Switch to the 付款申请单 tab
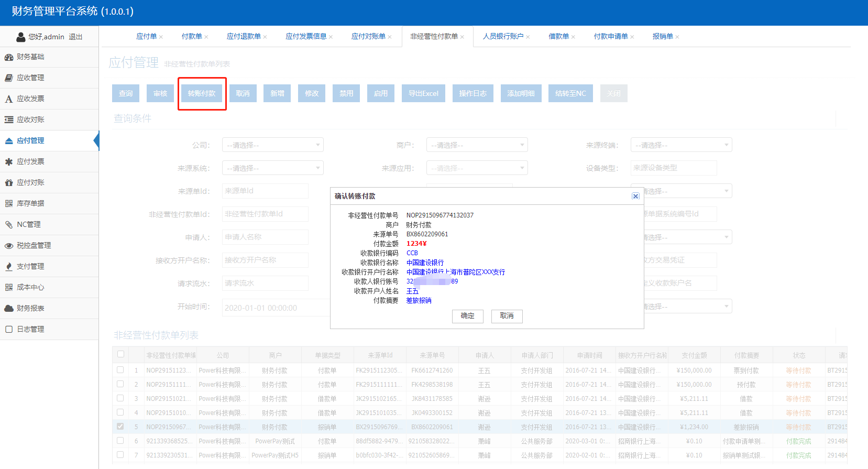Screen dimensions: 868x469 coord(610,37)
